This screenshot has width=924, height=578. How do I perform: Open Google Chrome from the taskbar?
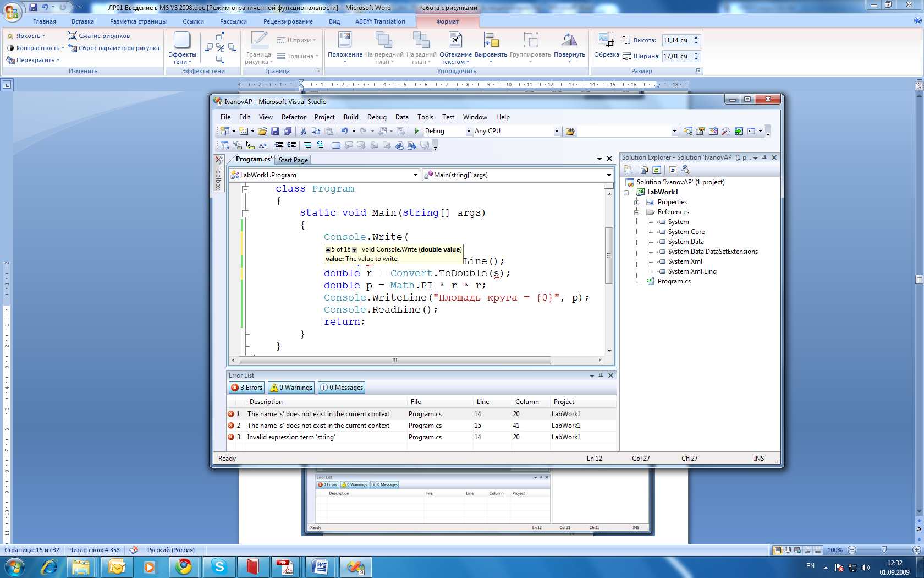point(184,566)
